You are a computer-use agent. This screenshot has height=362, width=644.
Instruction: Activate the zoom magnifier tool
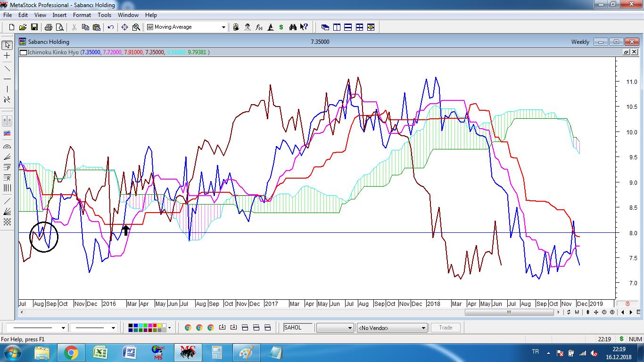pos(136,27)
